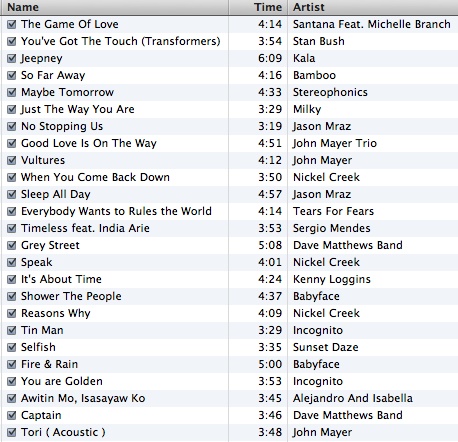Toggle checkbox for Jeepney track

(12, 58)
